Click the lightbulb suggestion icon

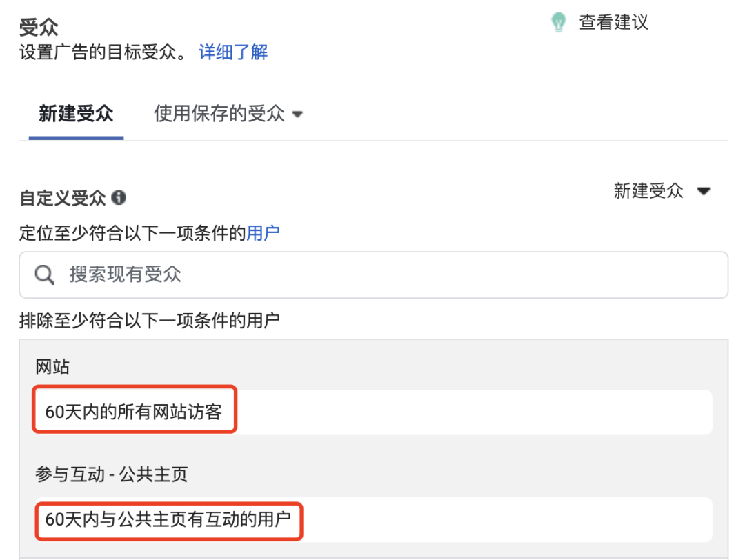point(558,21)
